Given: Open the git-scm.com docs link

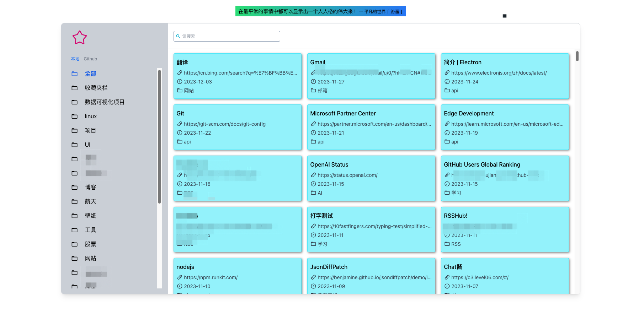Looking at the screenshot, I should click(x=225, y=124).
